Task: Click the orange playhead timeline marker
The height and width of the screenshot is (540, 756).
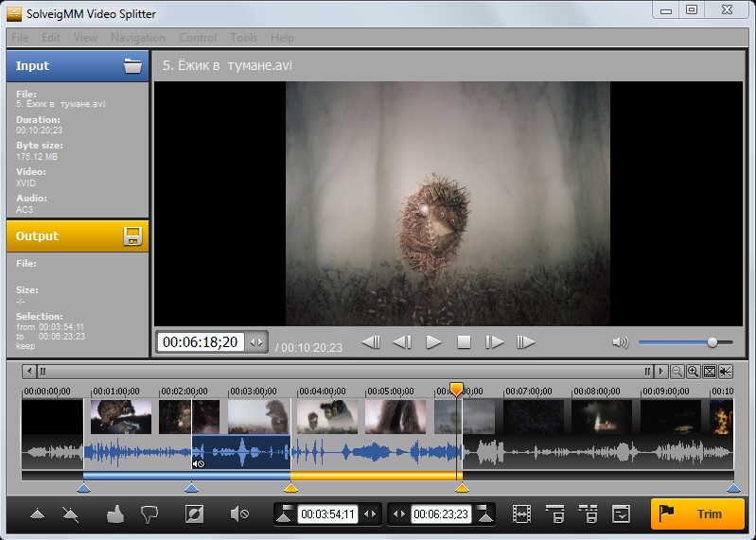Action: tap(456, 389)
